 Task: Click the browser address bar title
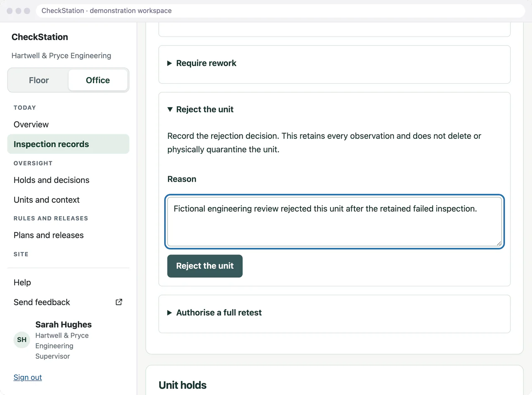coord(106,11)
